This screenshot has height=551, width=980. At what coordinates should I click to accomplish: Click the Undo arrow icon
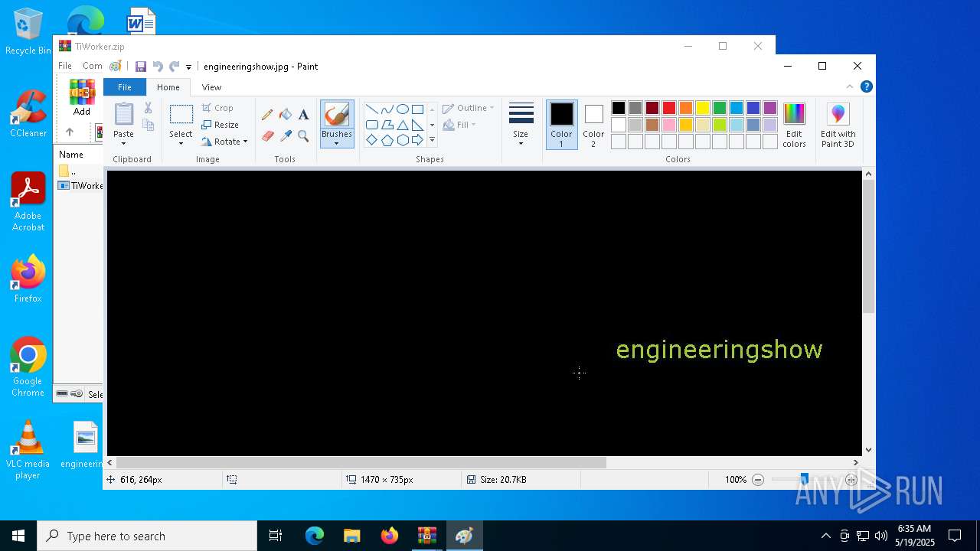(158, 67)
